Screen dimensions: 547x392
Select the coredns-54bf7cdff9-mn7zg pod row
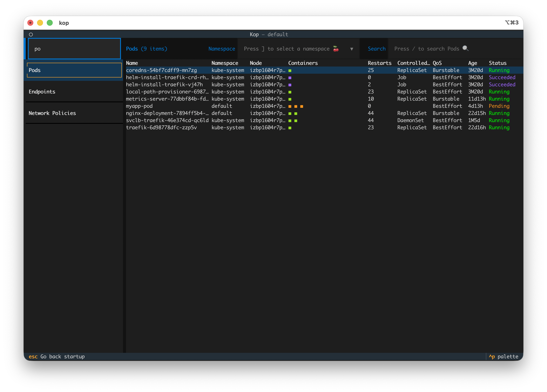coord(324,70)
